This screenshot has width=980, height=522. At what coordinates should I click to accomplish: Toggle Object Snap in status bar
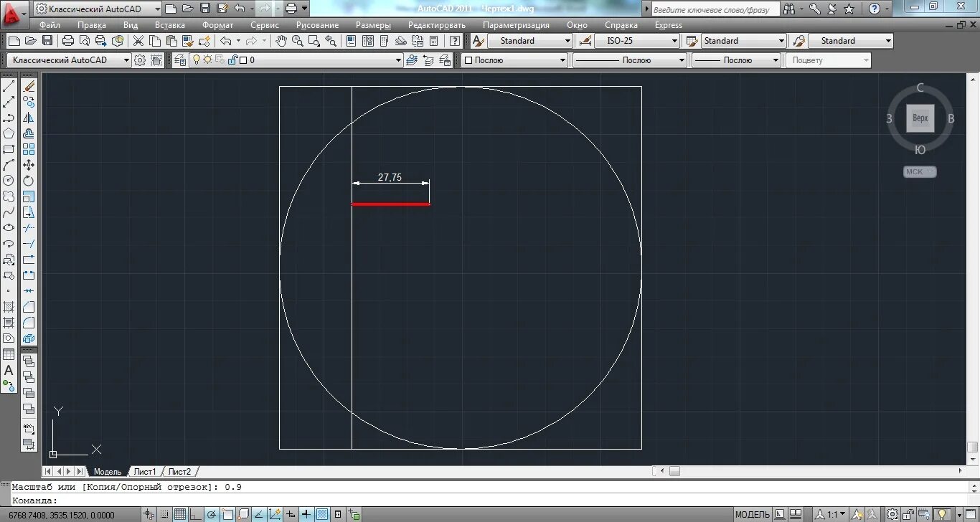tap(228, 514)
